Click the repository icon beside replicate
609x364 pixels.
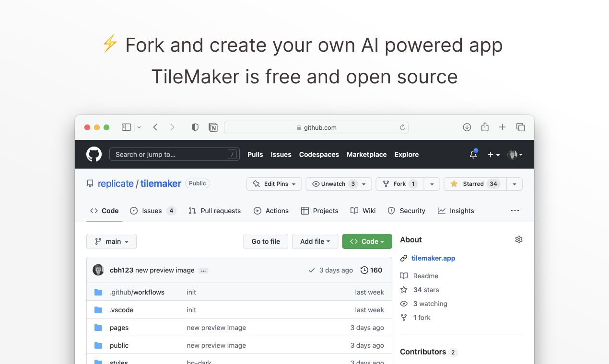coord(90,183)
